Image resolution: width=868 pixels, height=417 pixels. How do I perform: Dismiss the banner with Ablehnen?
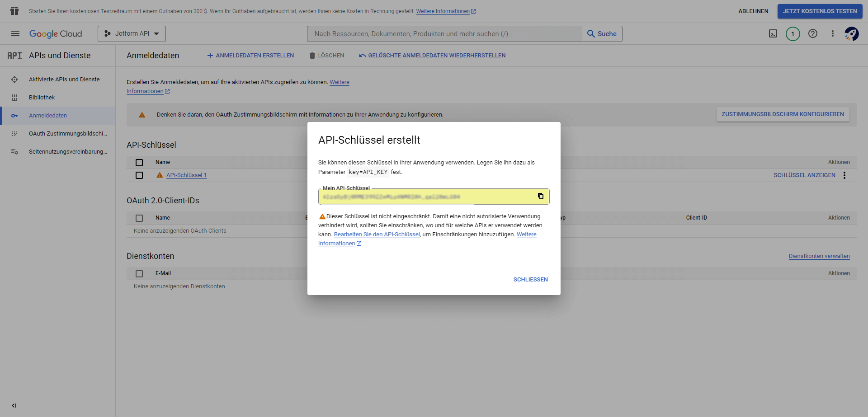click(x=753, y=11)
